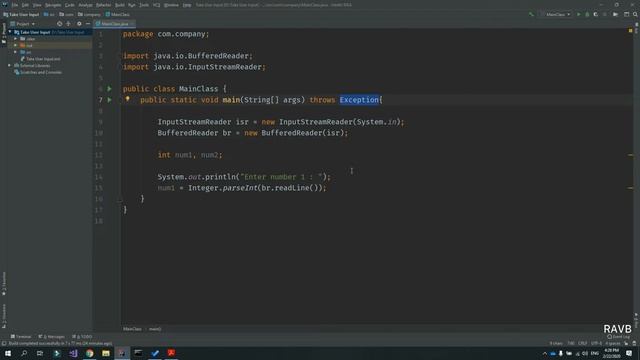Open the Structure side tab on left edge

click(x=4, y=316)
